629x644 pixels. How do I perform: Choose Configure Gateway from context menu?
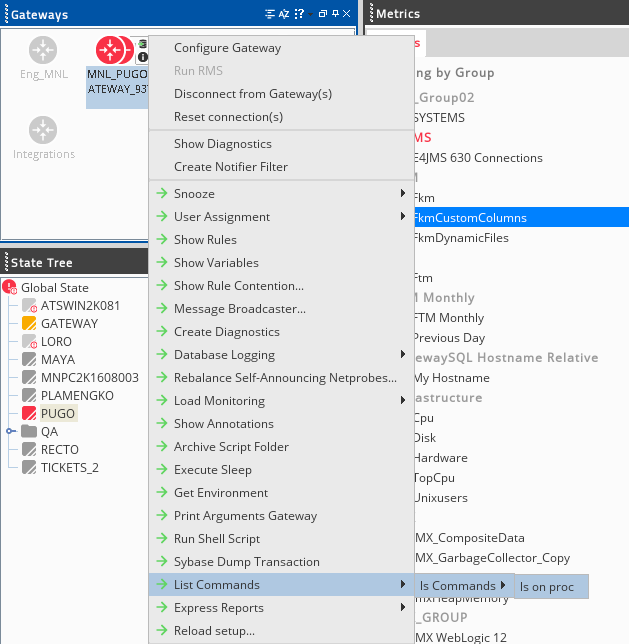click(x=227, y=48)
